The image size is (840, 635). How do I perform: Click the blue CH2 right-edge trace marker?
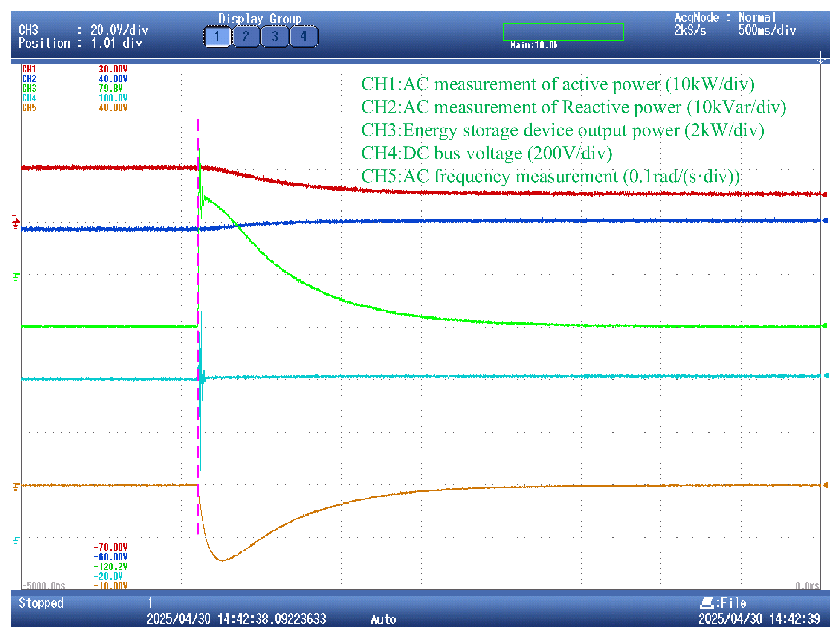(x=826, y=220)
